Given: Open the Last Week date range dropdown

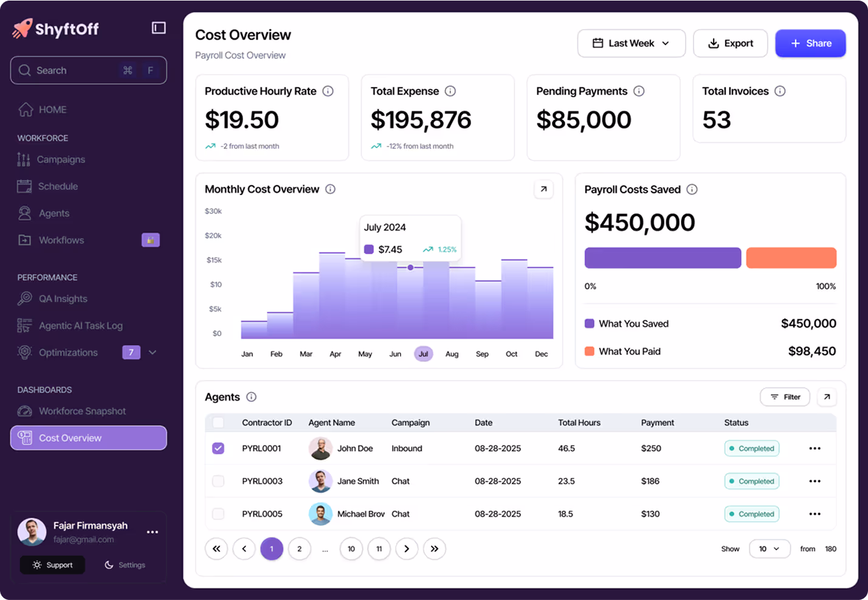Looking at the screenshot, I should (x=631, y=43).
